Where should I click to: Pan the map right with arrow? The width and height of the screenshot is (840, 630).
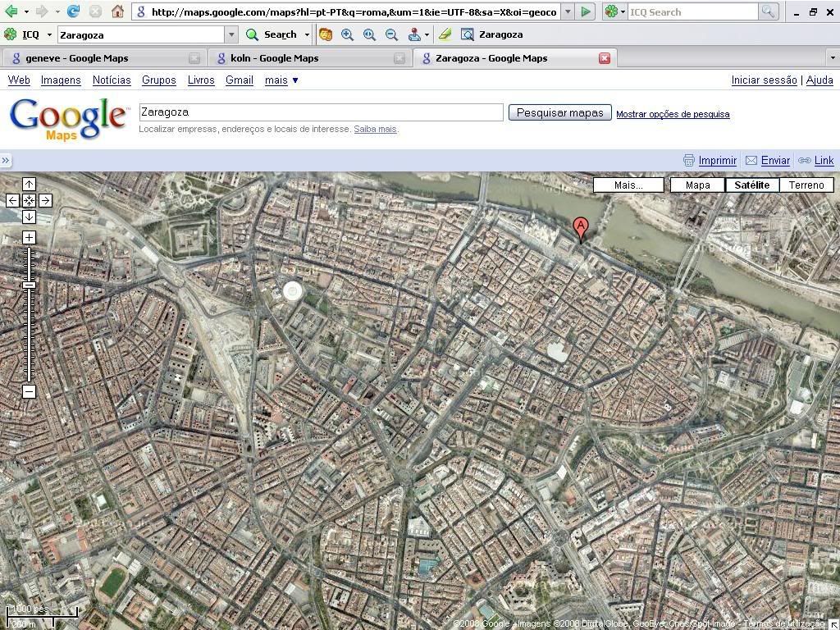[x=45, y=200]
